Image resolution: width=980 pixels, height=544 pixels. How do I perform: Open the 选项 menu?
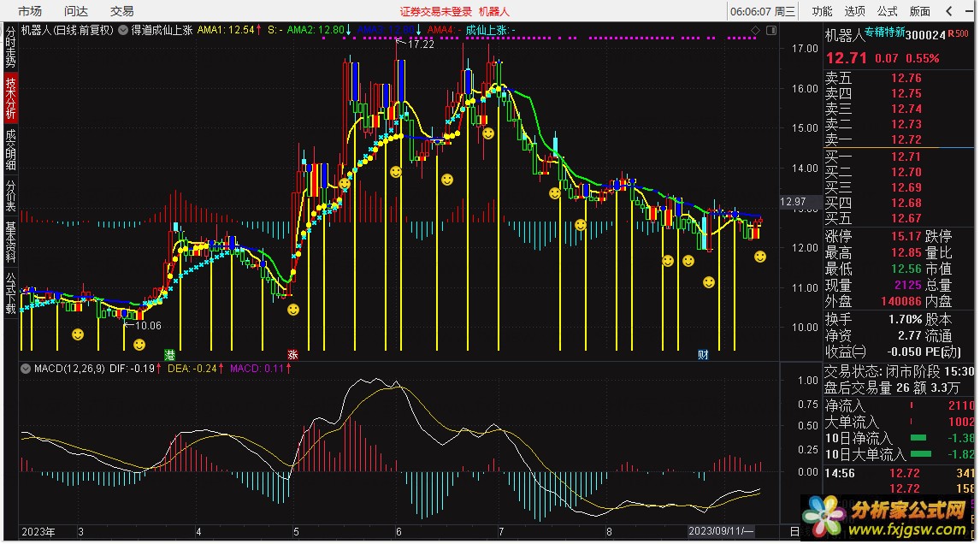coord(854,11)
